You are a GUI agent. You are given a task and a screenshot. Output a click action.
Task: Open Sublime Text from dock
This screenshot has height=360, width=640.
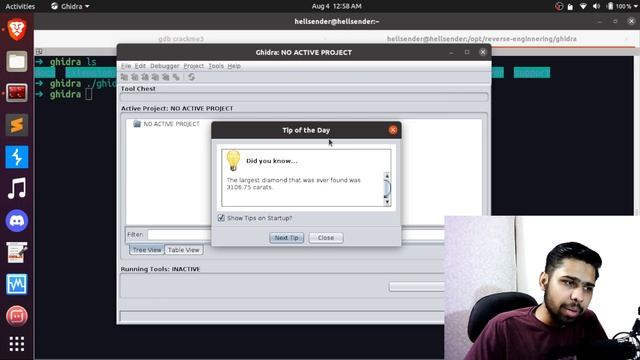17,125
